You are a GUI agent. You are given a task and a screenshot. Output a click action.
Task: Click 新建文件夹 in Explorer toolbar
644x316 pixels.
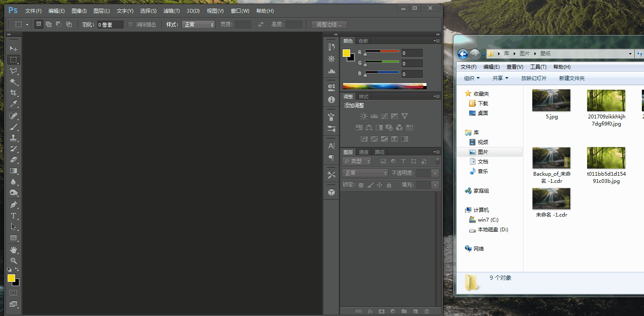click(x=572, y=78)
